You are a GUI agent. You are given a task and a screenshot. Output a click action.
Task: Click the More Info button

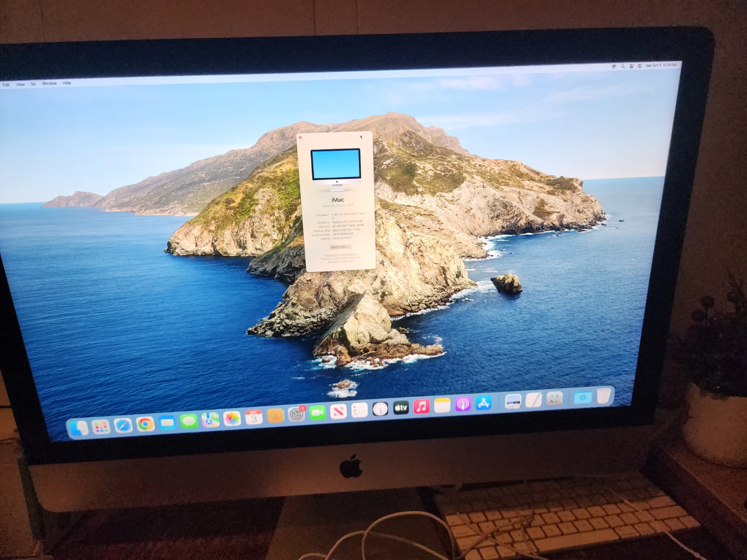pos(340,247)
